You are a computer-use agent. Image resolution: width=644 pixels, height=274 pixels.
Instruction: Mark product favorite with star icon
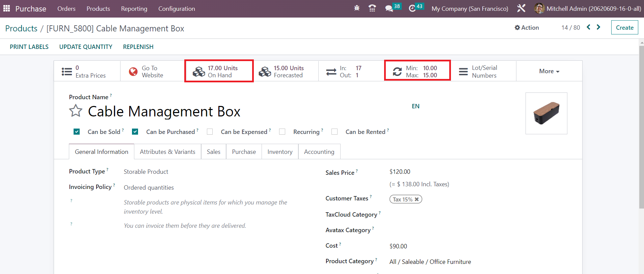point(76,111)
